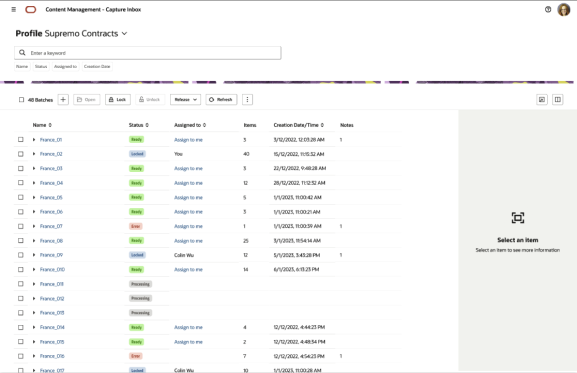Click Assign to me for France_014
577x373 pixels.
tap(188, 327)
